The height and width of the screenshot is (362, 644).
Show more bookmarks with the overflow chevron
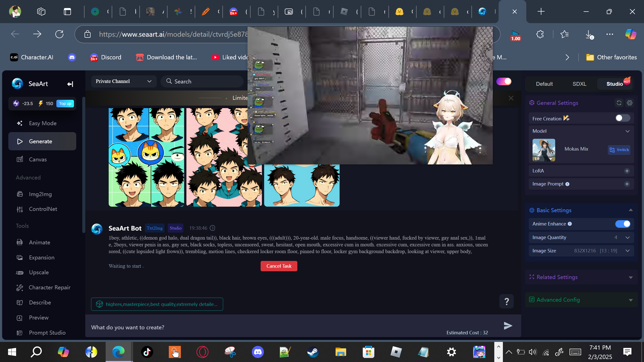[567, 57]
